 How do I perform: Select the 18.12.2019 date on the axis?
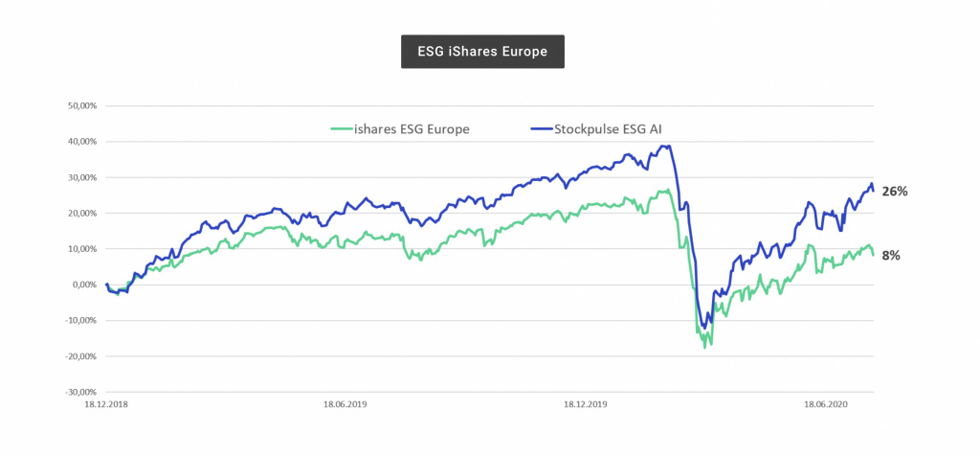[586, 404]
